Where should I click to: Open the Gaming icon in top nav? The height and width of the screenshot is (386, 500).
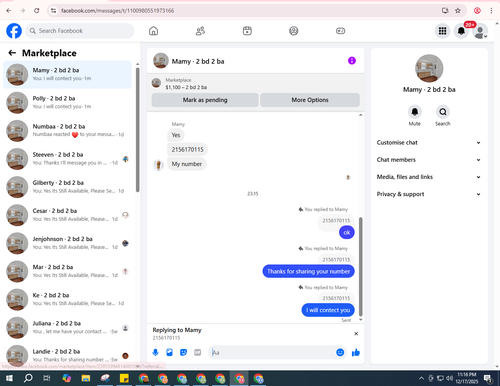coord(340,31)
